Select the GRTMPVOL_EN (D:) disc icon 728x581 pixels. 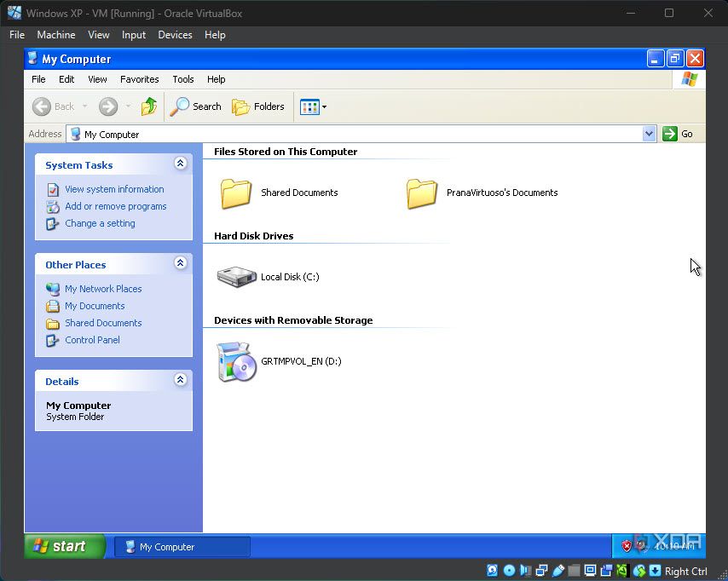[x=237, y=361]
